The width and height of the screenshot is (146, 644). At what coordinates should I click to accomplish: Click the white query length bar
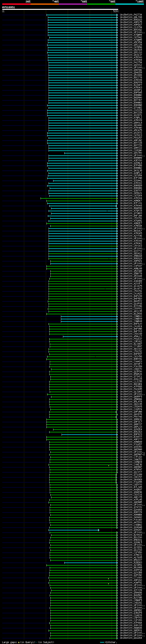[60, 9]
